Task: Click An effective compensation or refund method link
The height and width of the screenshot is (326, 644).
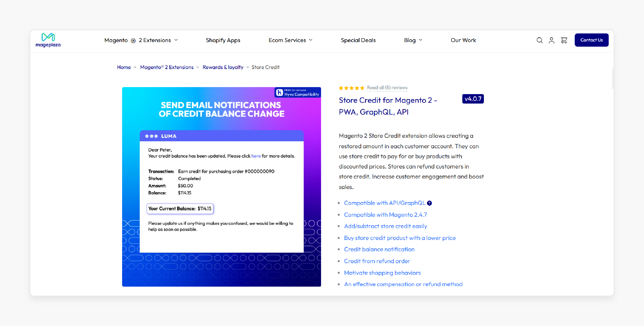Action: coord(403,284)
